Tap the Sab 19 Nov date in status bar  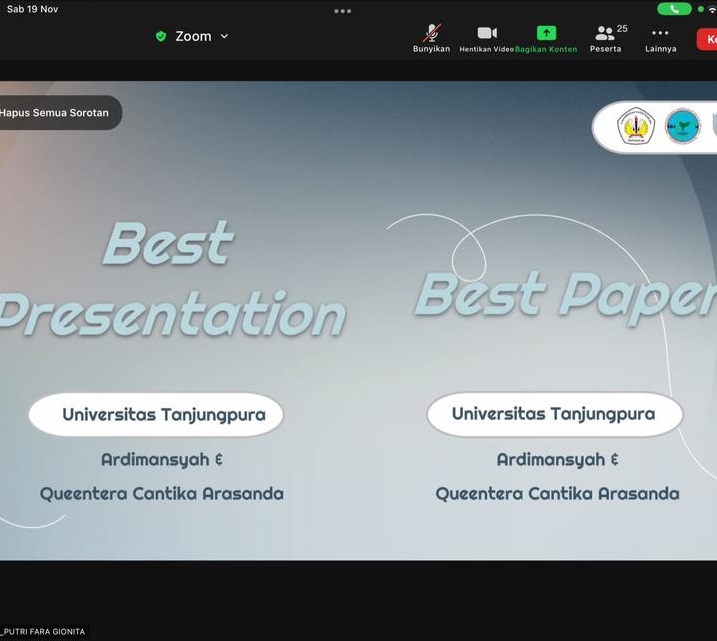(x=32, y=9)
